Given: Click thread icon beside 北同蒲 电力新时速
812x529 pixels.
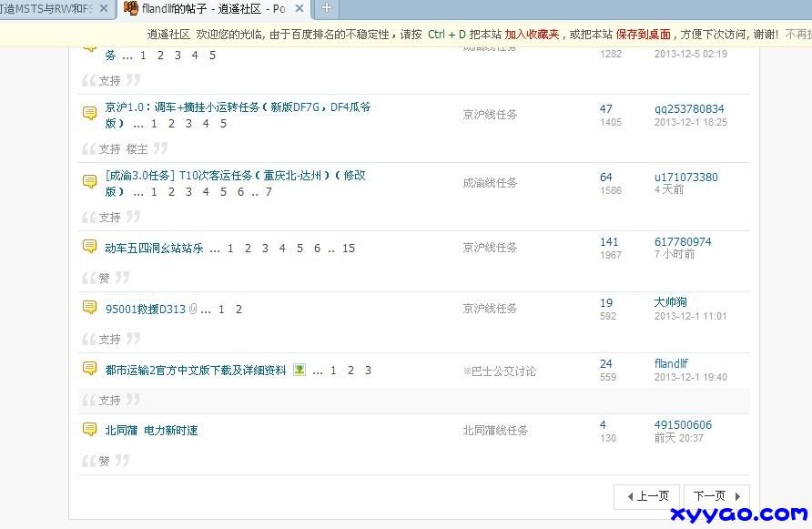Looking at the screenshot, I should click(90, 429).
